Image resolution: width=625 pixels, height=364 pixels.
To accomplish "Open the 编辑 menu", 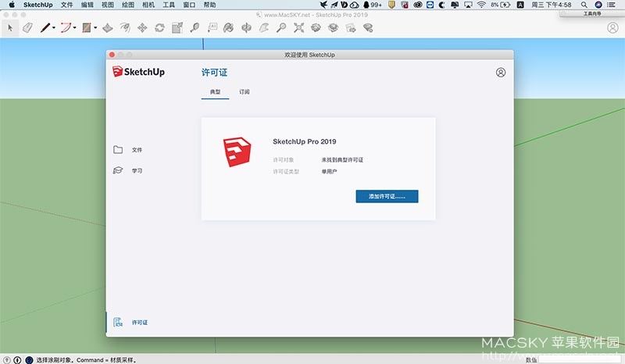I will tap(87, 5).
